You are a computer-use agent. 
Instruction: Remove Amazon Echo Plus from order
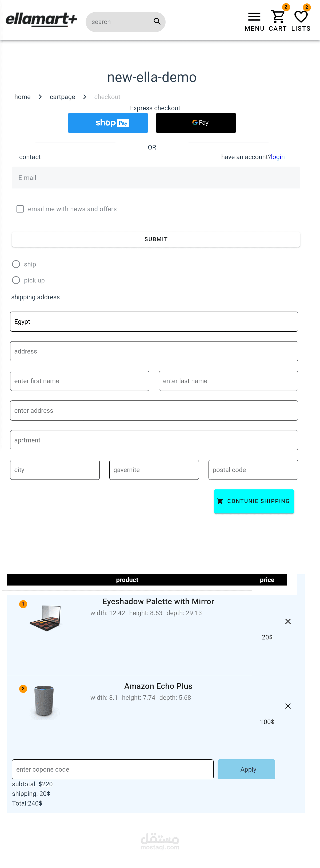pos(288,706)
